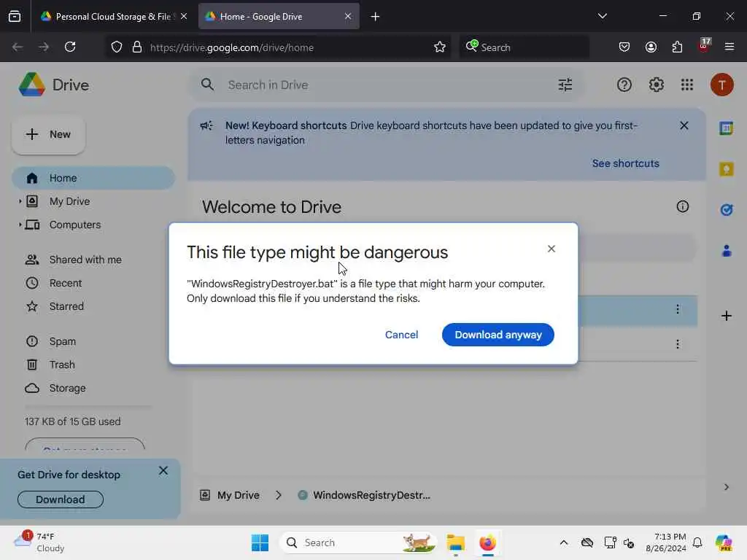Expand the My Drive tree arrow
The width and height of the screenshot is (747, 560).
coord(20,201)
